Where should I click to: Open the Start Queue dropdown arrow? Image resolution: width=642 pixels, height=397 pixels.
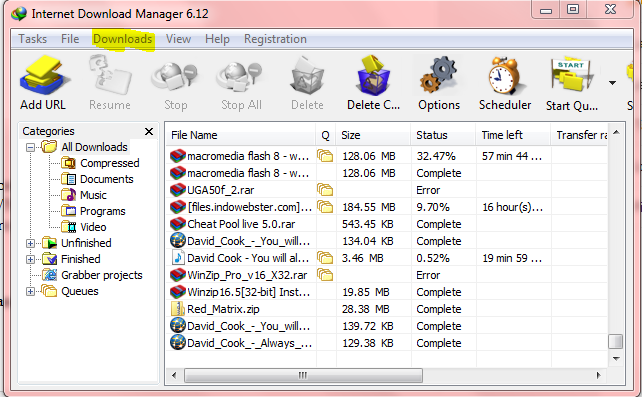612,83
